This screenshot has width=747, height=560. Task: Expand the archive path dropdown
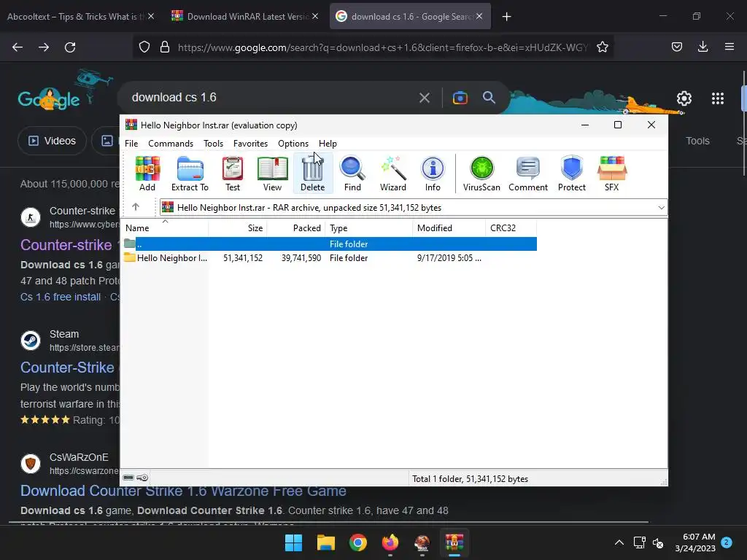(x=661, y=208)
